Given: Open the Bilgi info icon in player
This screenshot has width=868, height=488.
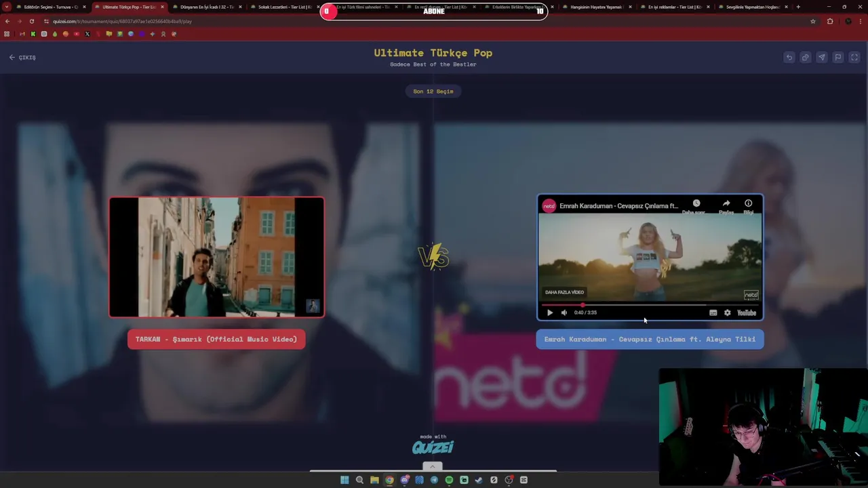Looking at the screenshot, I should 748,203.
